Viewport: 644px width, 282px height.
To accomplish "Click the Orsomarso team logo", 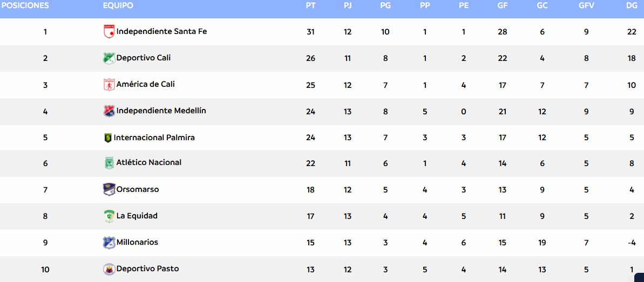I will [x=109, y=189].
